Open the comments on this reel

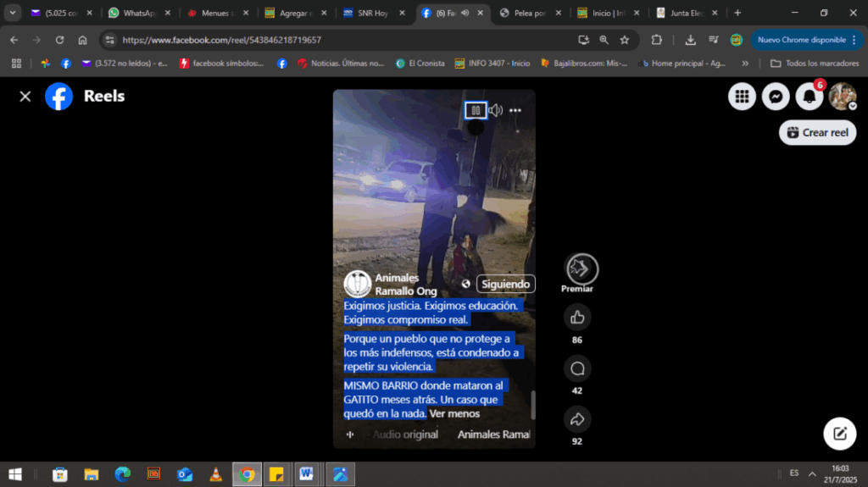pyautogui.click(x=577, y=368)
